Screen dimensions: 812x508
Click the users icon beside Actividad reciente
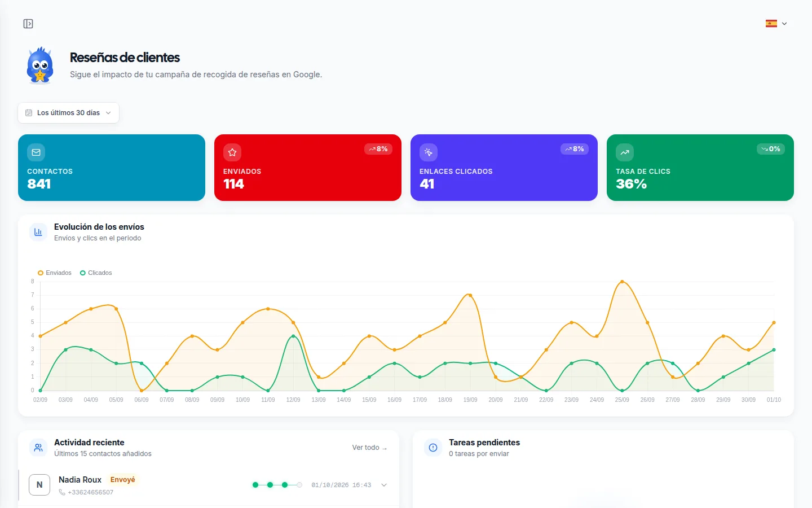pyautogui.click(x=38, y=448)
